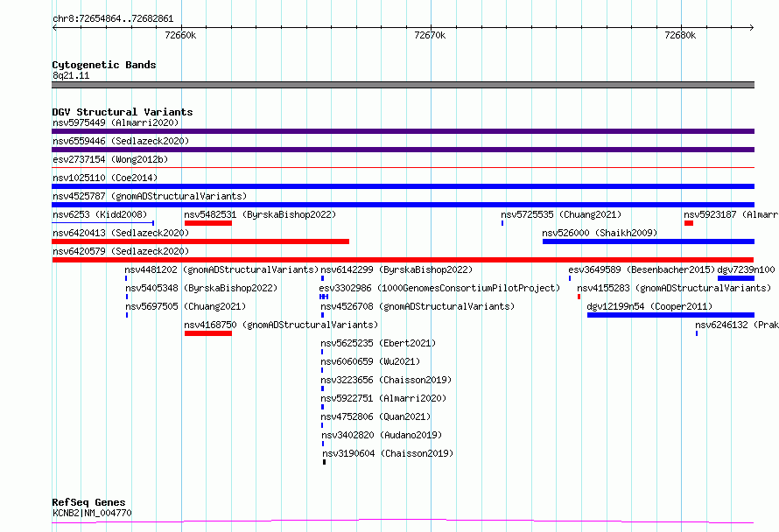
Task: Open nsv6246132 variant label
Action: pyautogui.click(x=737, y=325)
